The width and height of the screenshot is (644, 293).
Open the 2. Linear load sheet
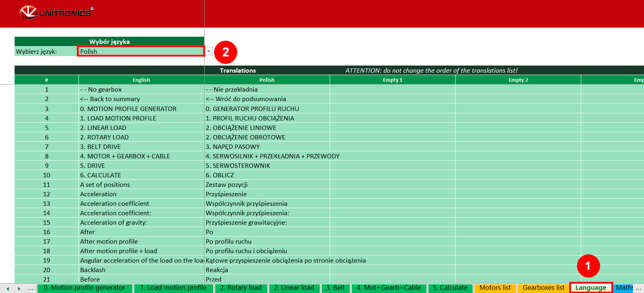point(294,288)
